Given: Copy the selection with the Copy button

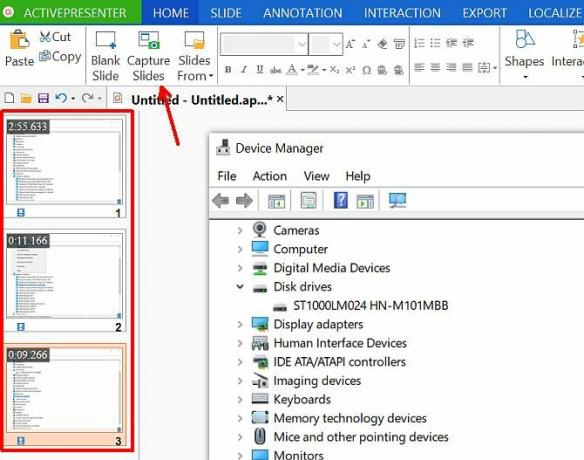Looking at the screenshot, I should [60, 56].
